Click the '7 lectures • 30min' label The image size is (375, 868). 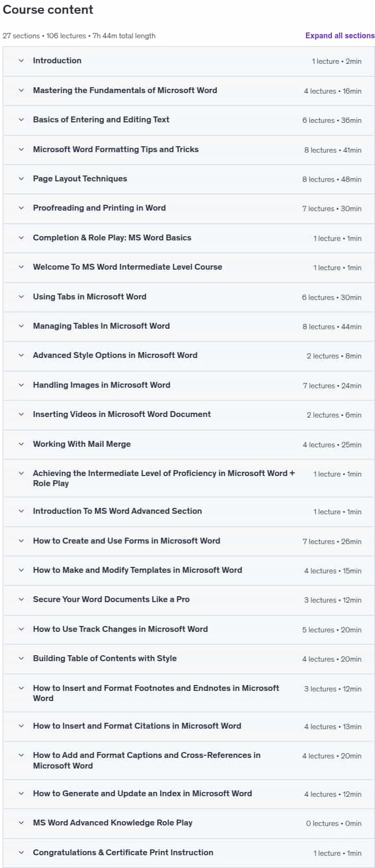[x=332, y=208]
